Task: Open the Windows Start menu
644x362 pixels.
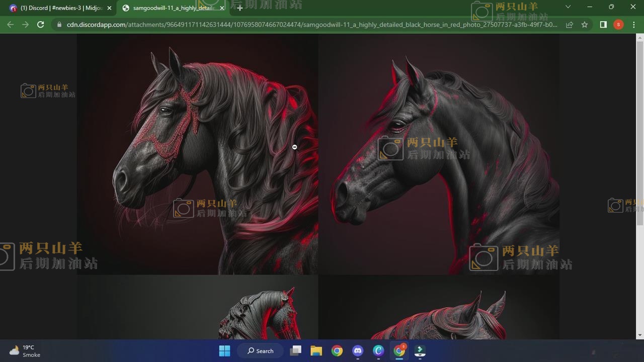Action: [x=224, y=351]
